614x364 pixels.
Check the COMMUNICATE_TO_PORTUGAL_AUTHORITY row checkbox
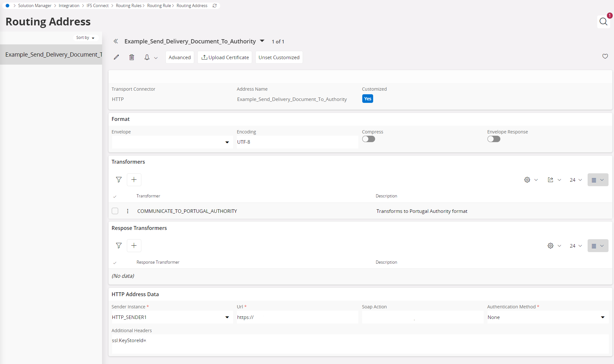click(115, 211)
